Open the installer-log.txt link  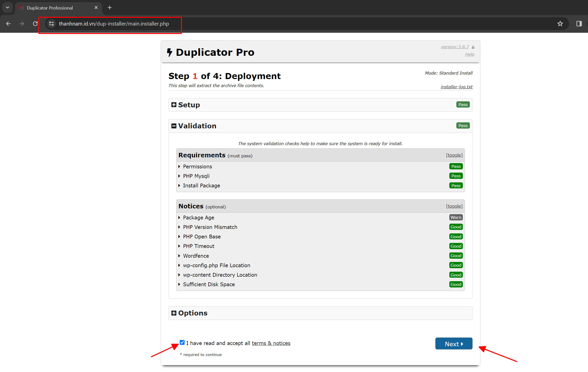(456, 87)
